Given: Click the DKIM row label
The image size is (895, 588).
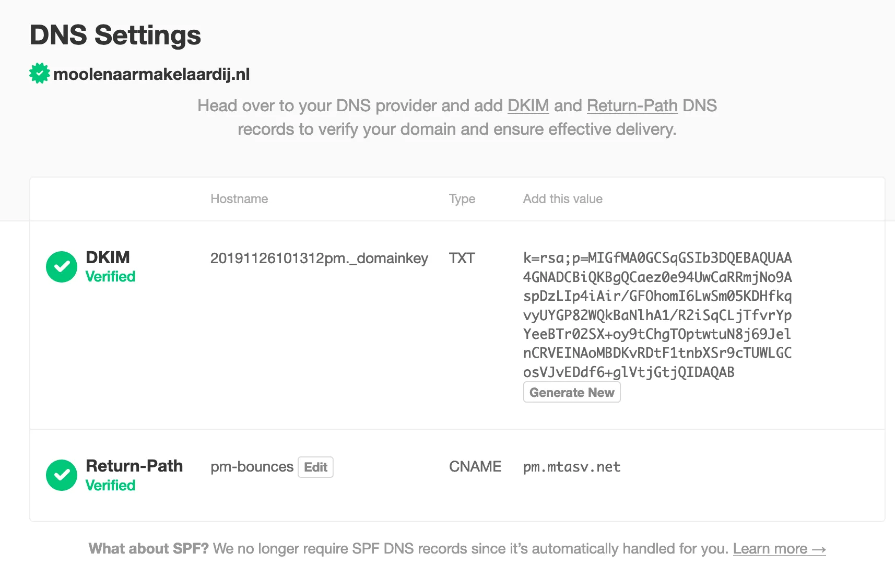Looking at the screenshot, I should pos(108,257).
